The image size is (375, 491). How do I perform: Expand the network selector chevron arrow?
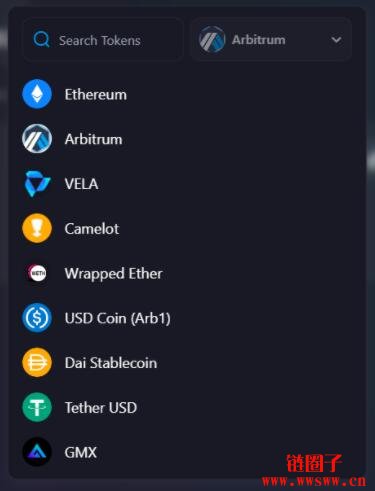coord(336,40)
